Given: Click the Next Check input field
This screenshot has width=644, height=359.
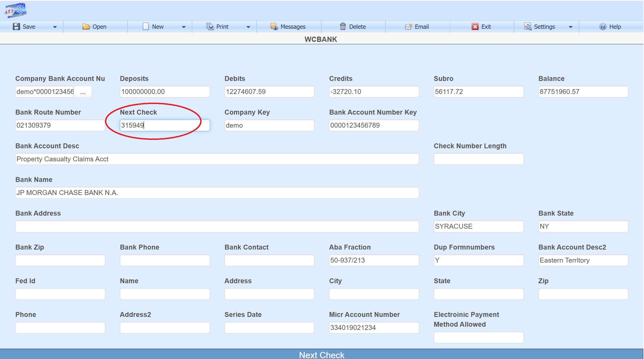Looking at the screenshot, I should tap(165, 125).
